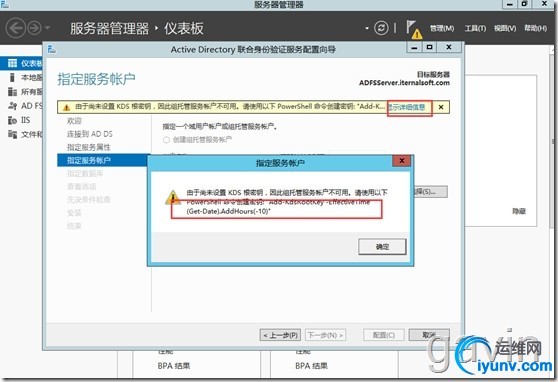Open the 工具(T) menu
Viewport: 558px width, 382px height.
(475, 28)
